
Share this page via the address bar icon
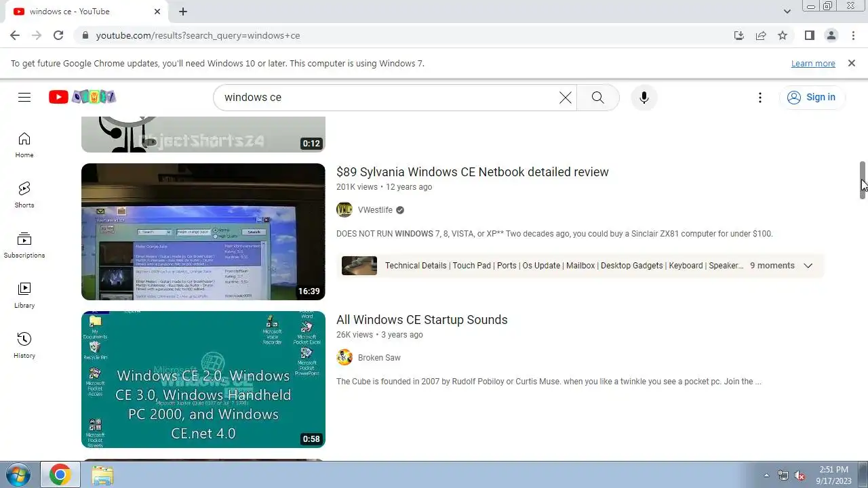761,35
